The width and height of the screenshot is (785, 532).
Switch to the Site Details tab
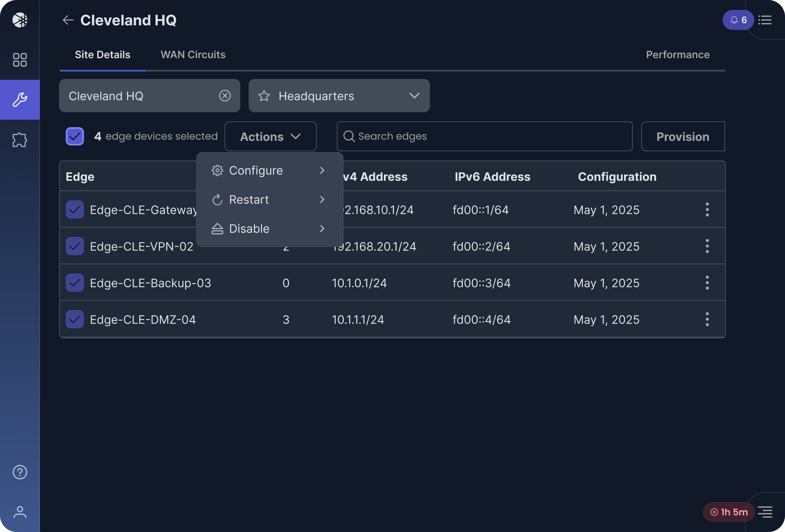(x=102, y=55)
